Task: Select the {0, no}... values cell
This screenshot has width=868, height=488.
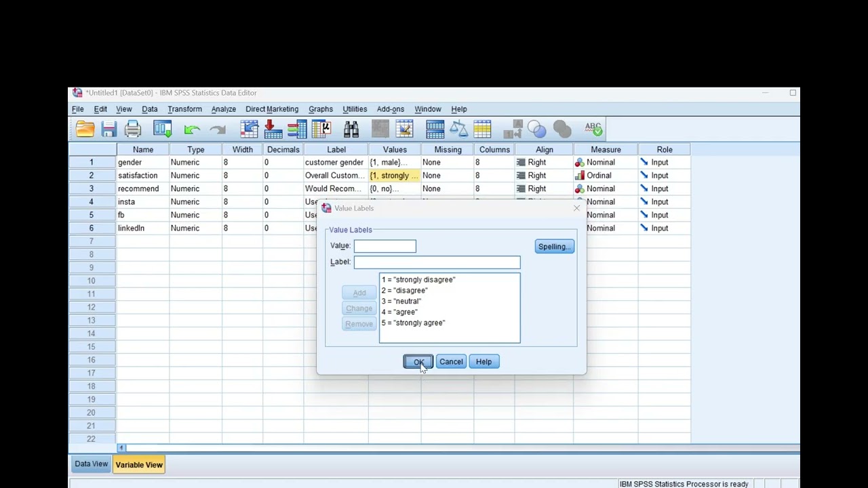Action: 395,189
